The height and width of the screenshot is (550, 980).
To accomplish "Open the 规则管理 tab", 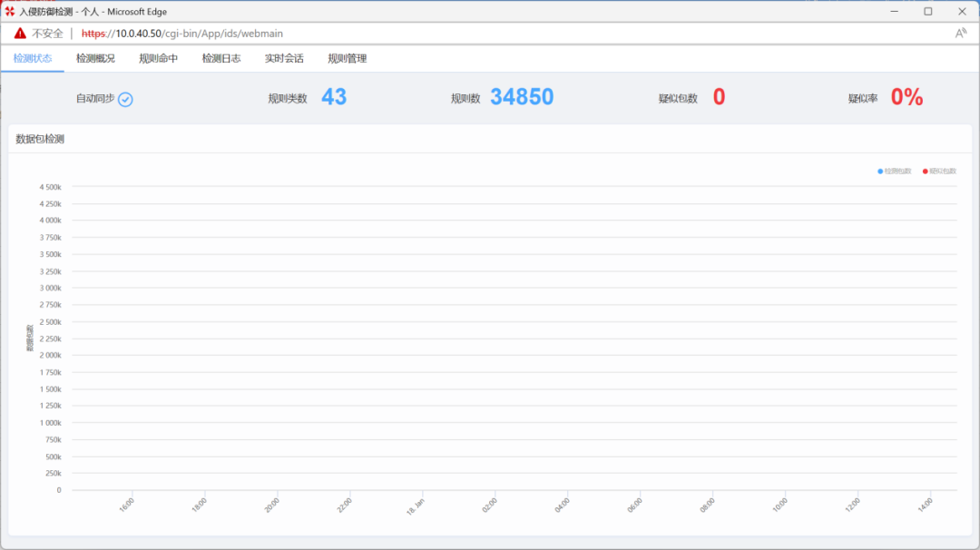I will 348,59.
